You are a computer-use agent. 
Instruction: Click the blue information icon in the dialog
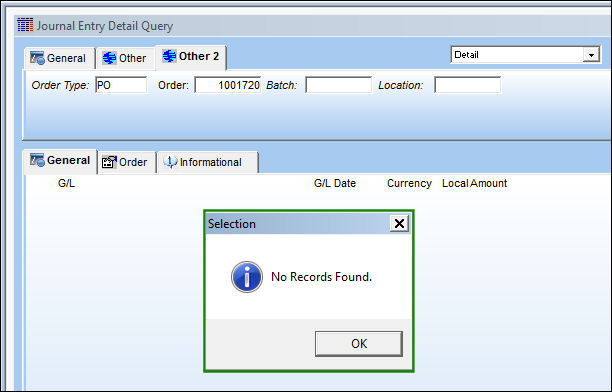247,277
